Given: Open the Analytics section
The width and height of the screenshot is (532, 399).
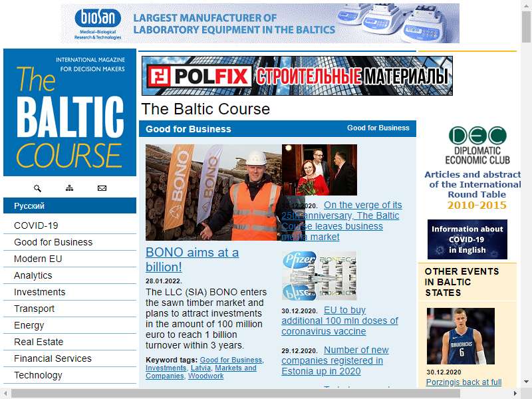Looking at the screenshot, I should click(70, 275).
